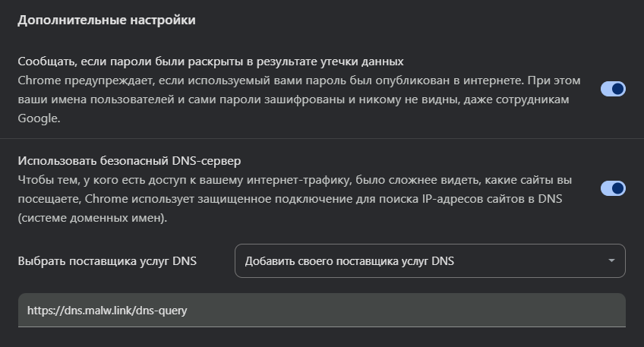Disable the password leak warning toggle
Screen dimensions: 644x347
coord(613,89)
